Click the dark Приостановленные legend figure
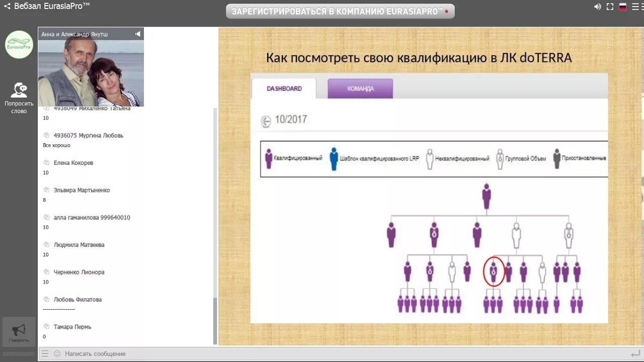The width and height of the screenshot is (644, 362). coord(556,158)
